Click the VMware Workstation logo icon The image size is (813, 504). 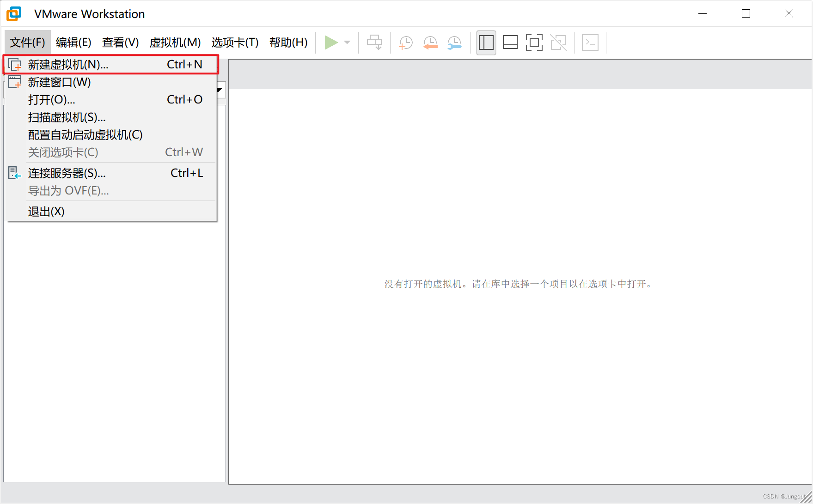(x=14, y=14)
